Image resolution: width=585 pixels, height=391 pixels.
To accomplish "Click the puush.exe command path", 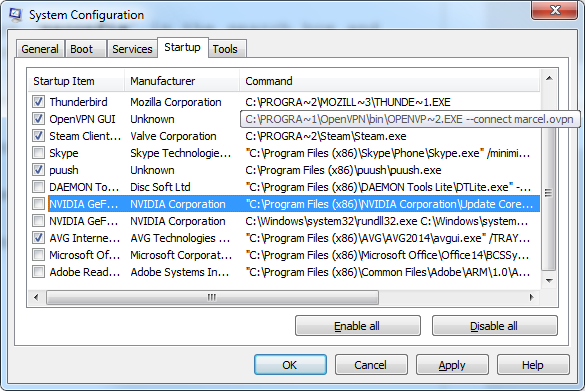I will [x=343, y=170].
